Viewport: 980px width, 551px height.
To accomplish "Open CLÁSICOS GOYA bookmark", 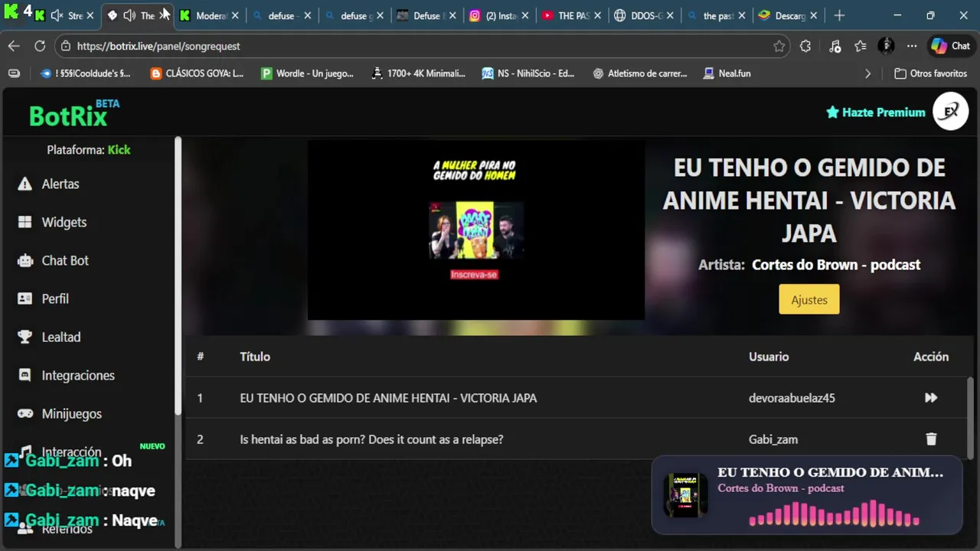I will (197, 73).
